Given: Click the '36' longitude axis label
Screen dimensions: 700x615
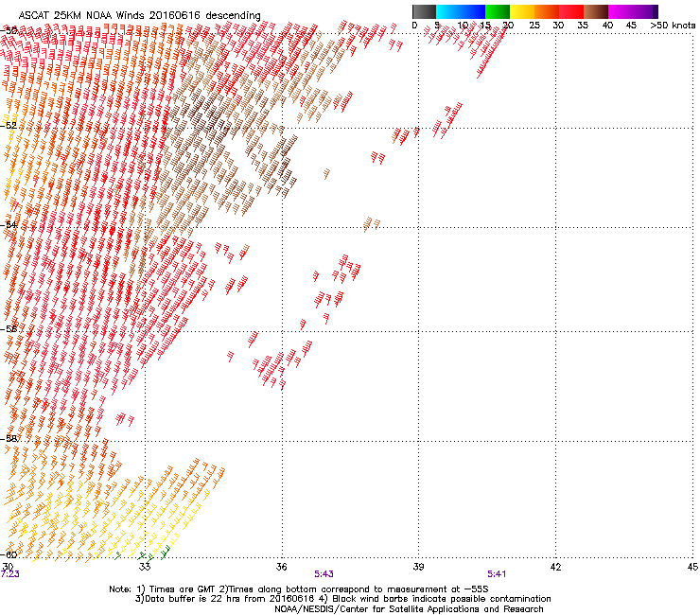Looking at the screenshot, I should [x=281, y=567].
